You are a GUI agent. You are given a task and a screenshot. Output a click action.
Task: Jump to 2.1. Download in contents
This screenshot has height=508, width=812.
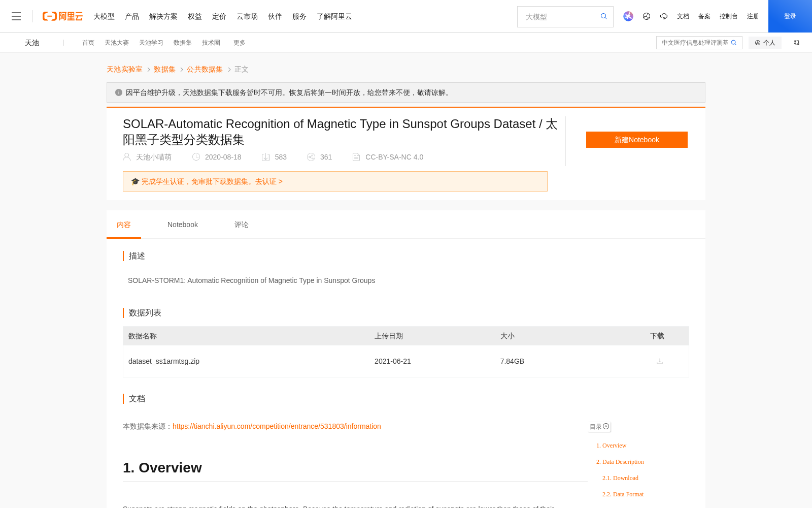coord(620,478)
